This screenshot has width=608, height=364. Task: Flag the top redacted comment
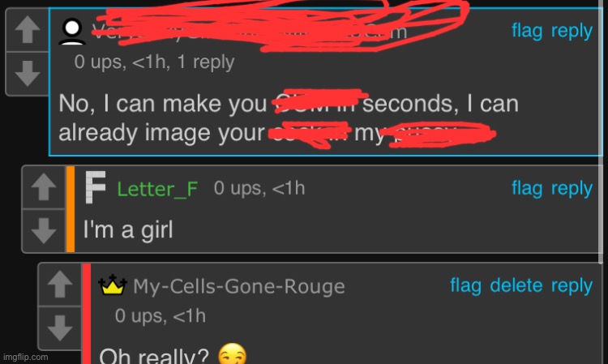point(527,31)
